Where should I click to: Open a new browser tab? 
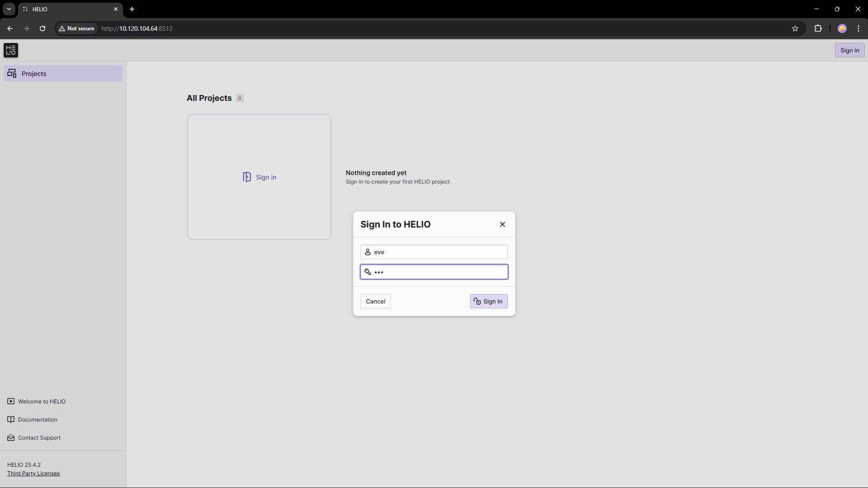click(x=132, y=9)
